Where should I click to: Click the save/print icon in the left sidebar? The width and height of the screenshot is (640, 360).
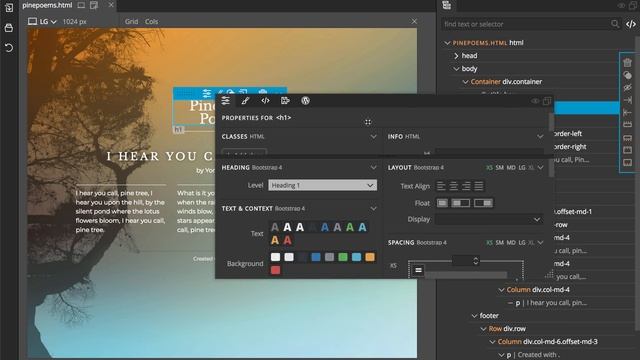[x=9, y=28]
